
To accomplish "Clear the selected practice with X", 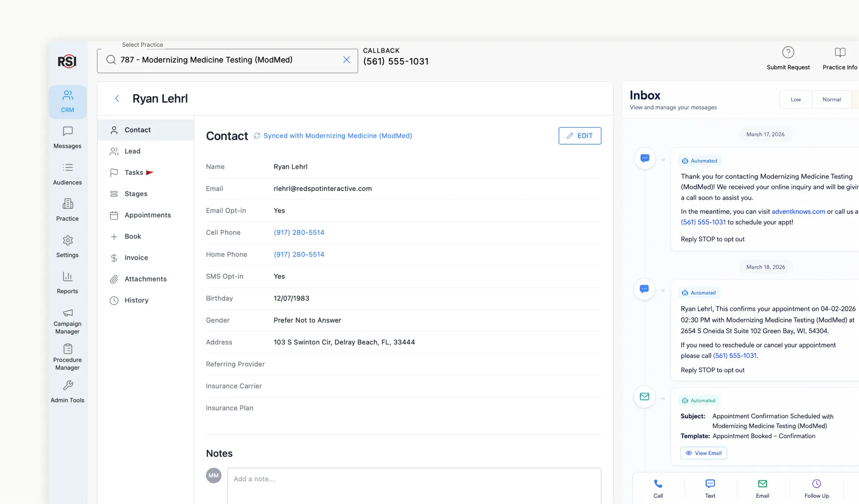I will 346,60.
